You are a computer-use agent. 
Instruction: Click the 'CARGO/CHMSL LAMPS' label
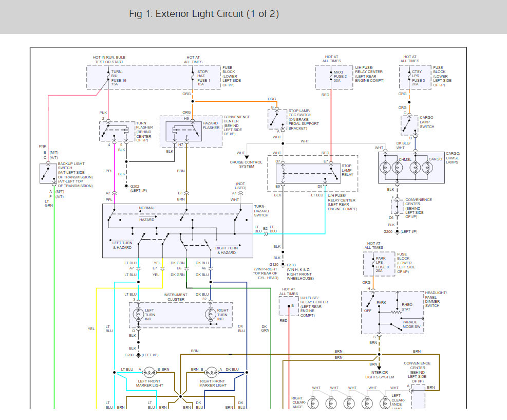pyautogui.click(x=453, y=158)
